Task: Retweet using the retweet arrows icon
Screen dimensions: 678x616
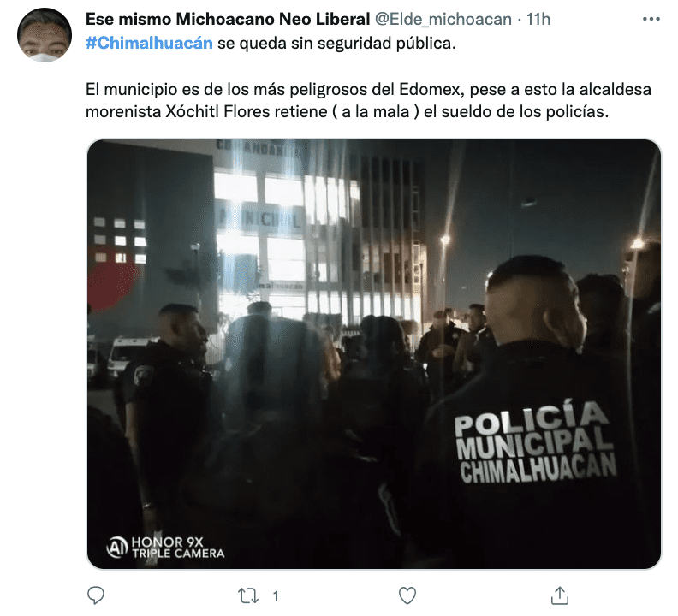Action: (248, 596)
